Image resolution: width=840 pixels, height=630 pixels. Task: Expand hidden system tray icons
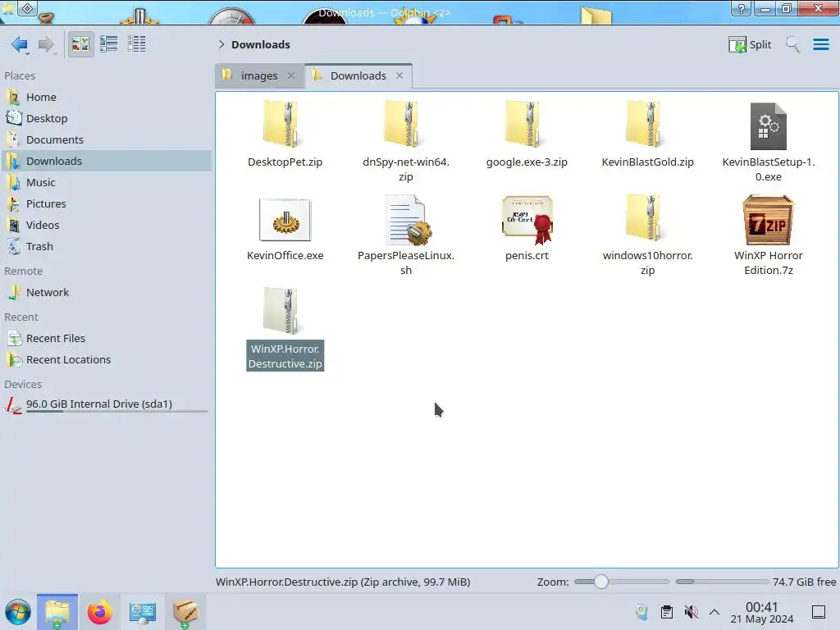coord(714,612)
